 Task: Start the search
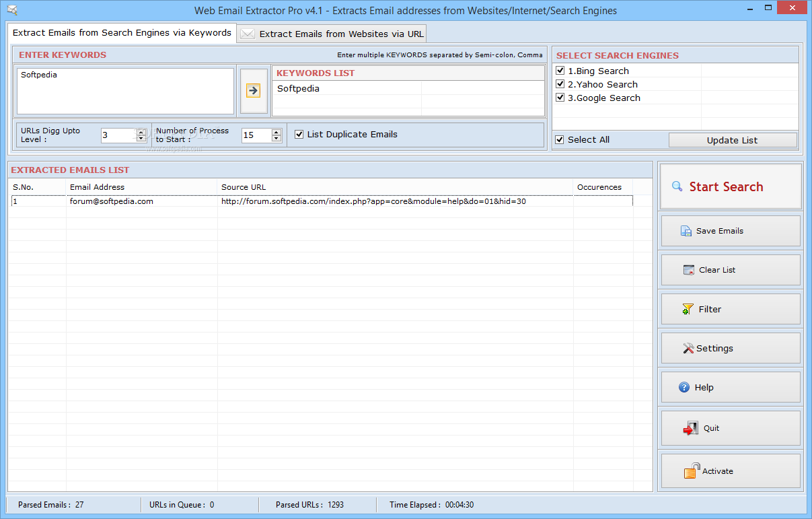point(730,186)
